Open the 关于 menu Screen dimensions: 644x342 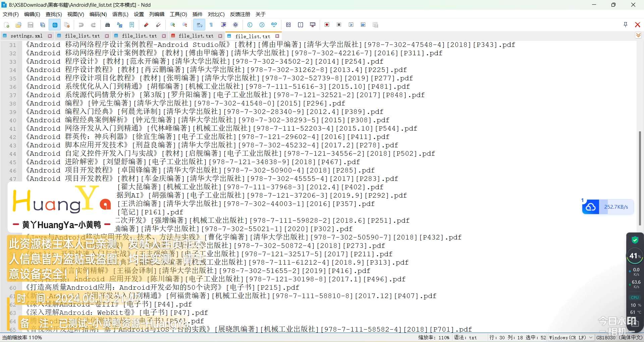[x=261, y=14]
